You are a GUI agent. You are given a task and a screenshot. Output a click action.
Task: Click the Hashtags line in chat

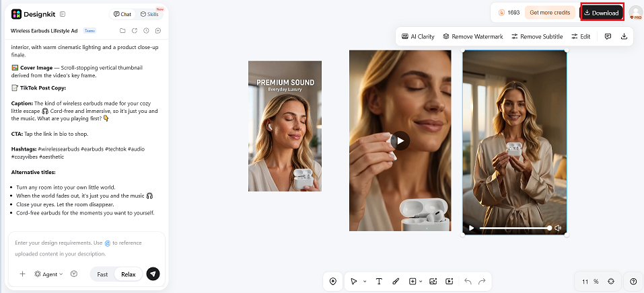click(x=78, y=153)
